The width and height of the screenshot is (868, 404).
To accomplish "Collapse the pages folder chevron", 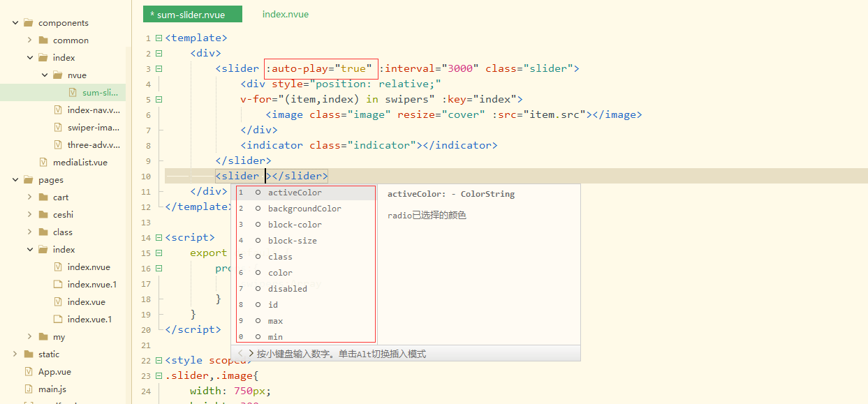I will coord(15,180).
